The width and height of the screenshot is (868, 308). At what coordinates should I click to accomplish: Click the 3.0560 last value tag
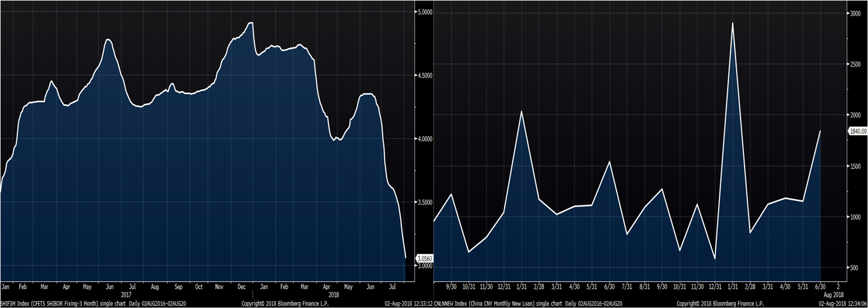click(424, 259)
